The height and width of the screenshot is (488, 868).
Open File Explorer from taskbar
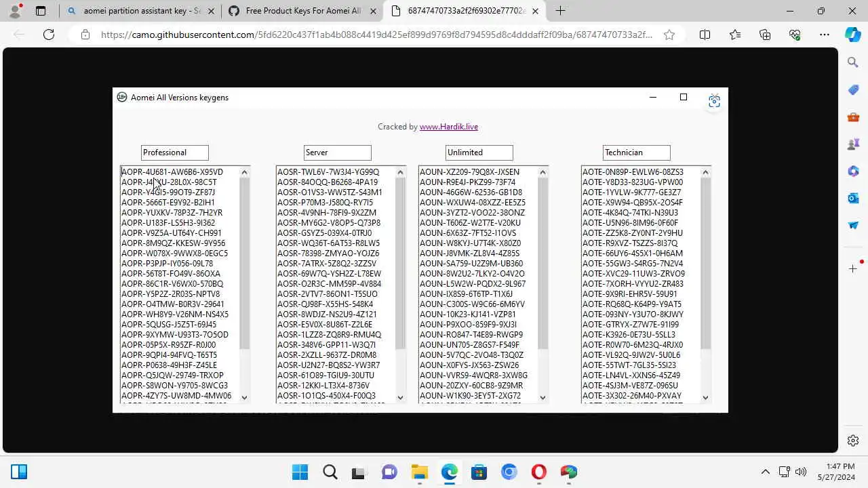[x=420, y=472]
